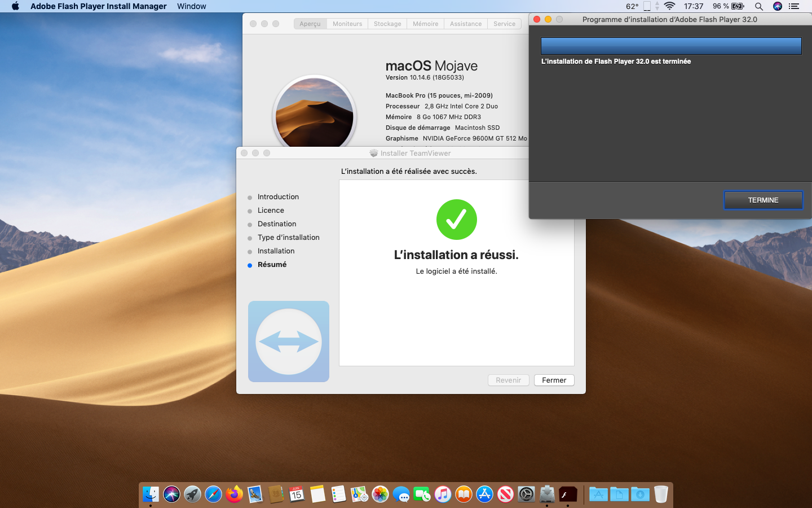Open the Trash in the Dock
The height and width of the screenshot is (508, 812).
click(661, 494)
